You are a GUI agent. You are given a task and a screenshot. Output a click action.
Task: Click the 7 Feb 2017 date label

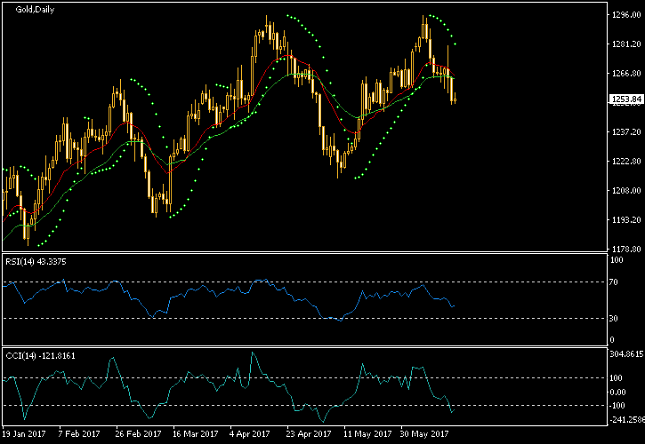click(79, 434)
